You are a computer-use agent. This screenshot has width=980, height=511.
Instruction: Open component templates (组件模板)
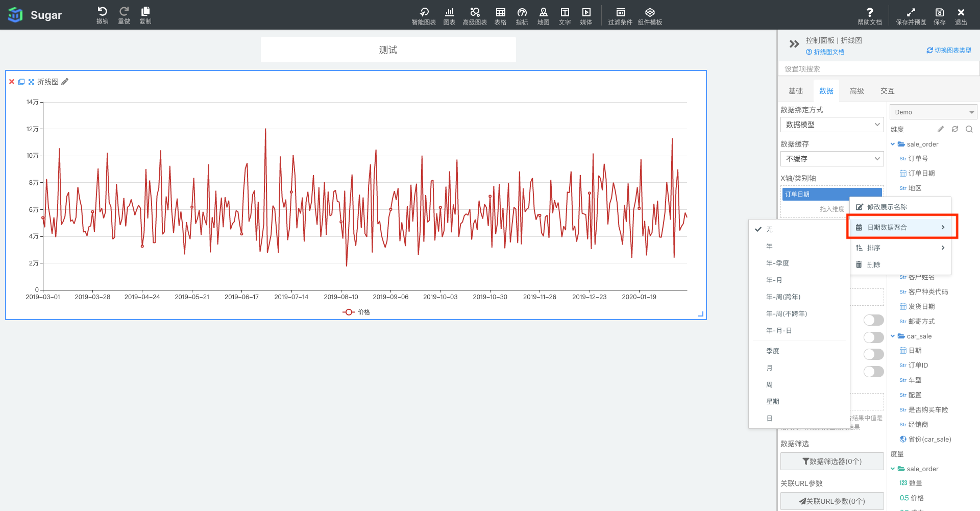(650, 16)
